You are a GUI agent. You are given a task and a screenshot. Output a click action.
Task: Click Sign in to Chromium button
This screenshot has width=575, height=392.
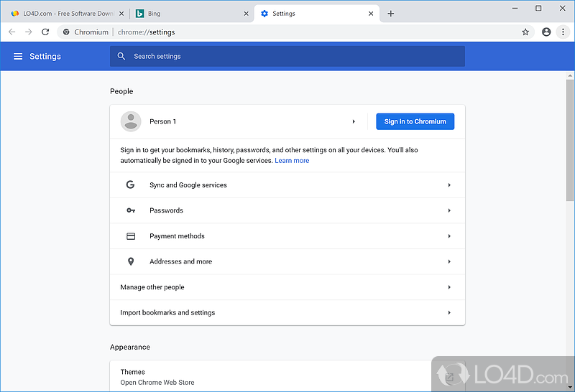point(415,121)
